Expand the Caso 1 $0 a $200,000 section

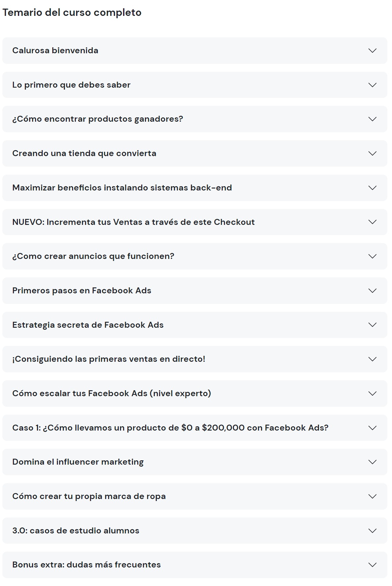372,428
